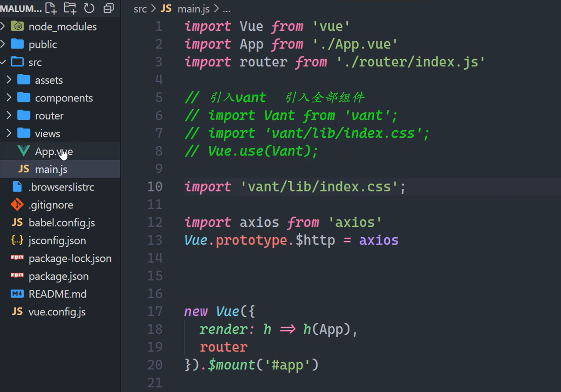Click the src breadcrumb segment
Screen dimensions: 561x392
point(140,9)
